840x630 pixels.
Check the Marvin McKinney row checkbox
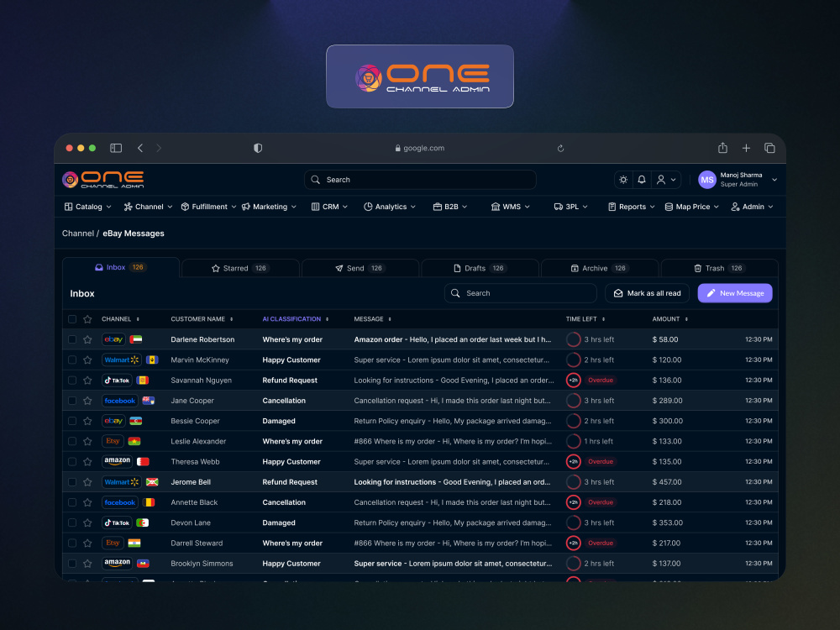tap(72, 360)
